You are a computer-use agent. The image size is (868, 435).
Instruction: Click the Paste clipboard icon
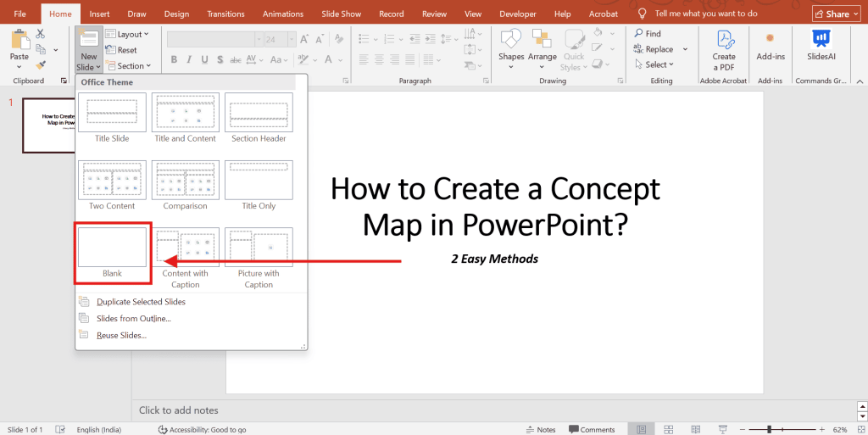click(x=20, y=40)
